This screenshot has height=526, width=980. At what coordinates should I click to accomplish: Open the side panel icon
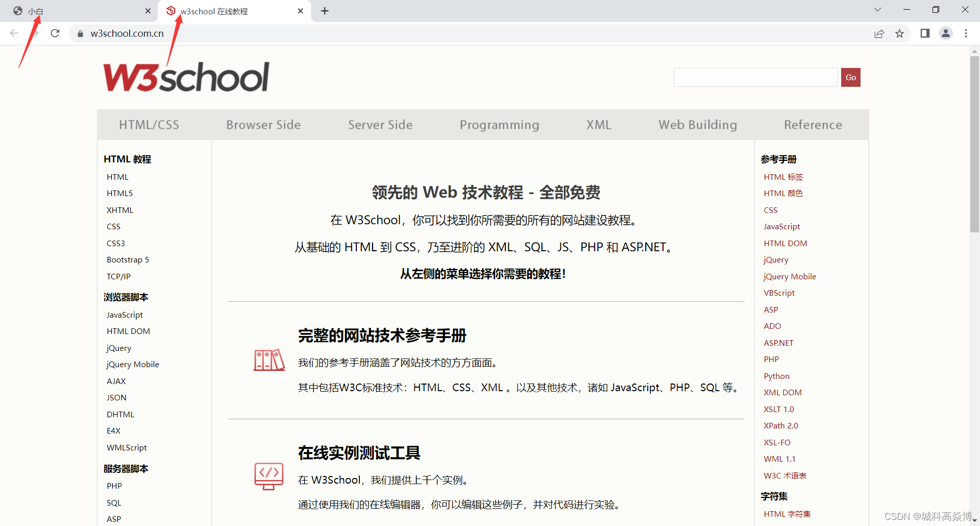tap(925, 33)
